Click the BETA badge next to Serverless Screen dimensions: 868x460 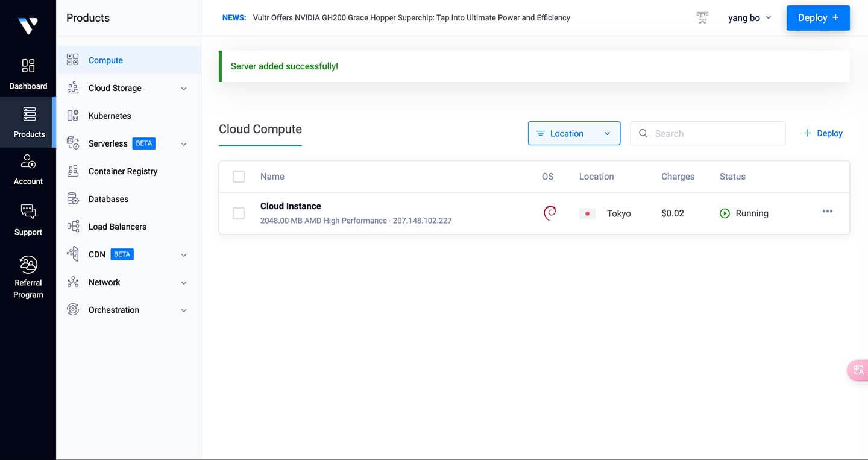point(144,143)
